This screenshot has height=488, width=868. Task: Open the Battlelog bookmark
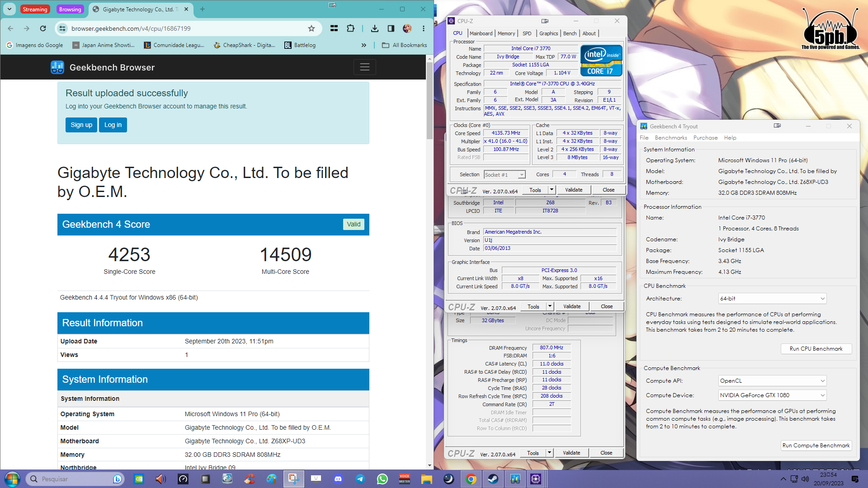(x=300, y=45)
